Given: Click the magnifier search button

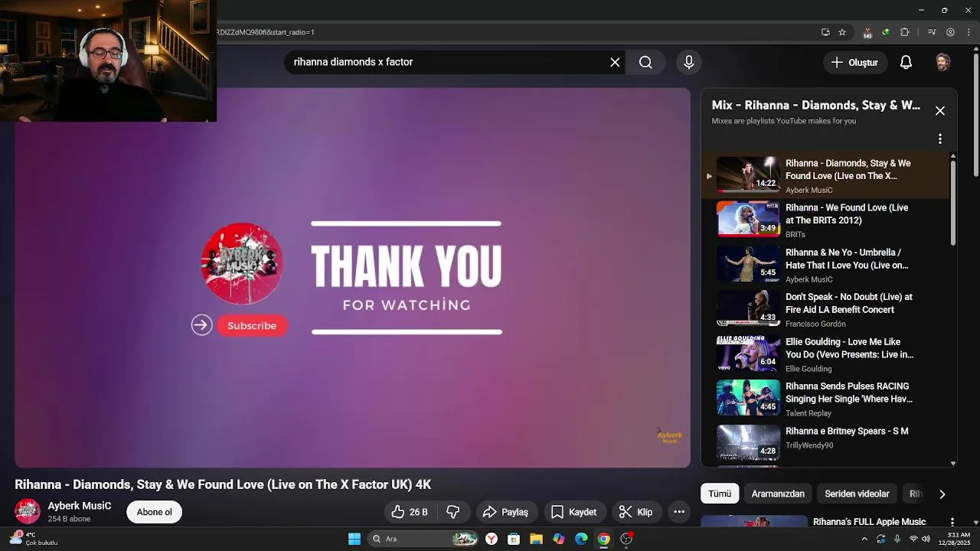Looking at the screenshot, I should point(645,62).
